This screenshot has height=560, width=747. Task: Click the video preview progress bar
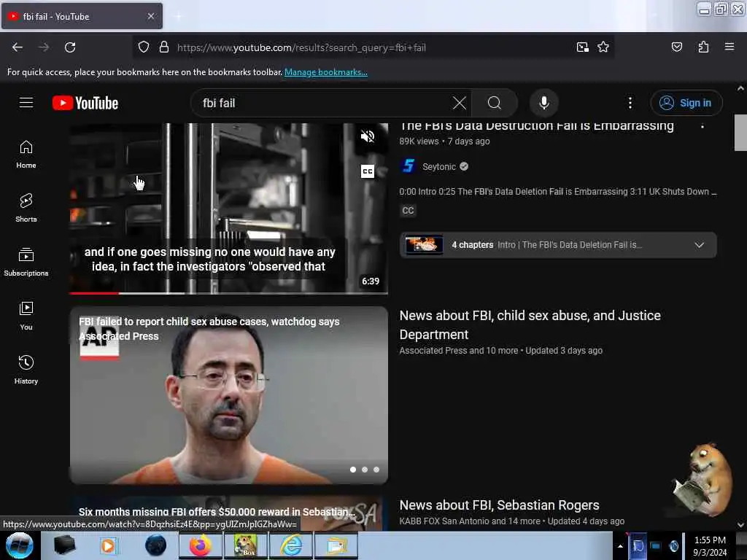(x=228, y=293)
